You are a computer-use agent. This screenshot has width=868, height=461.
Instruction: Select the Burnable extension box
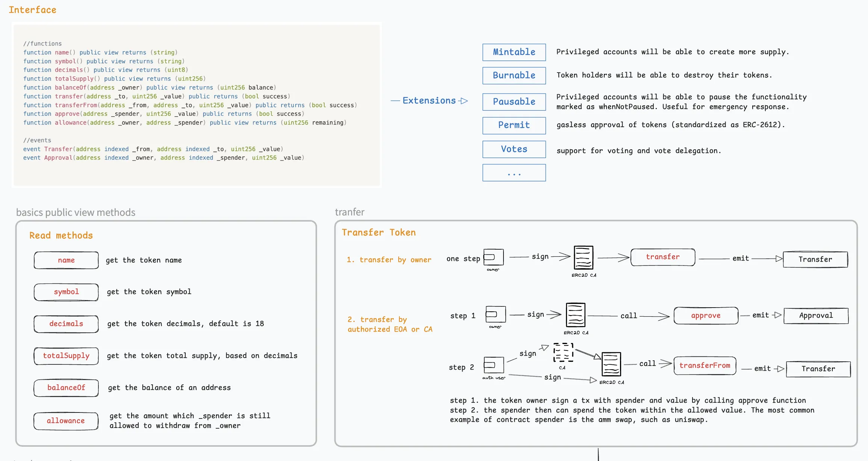tap(514, 76)
